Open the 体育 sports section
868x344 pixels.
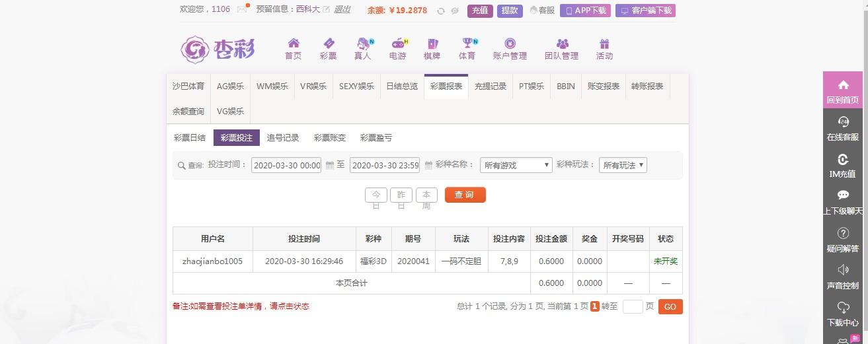click(467, 49)
